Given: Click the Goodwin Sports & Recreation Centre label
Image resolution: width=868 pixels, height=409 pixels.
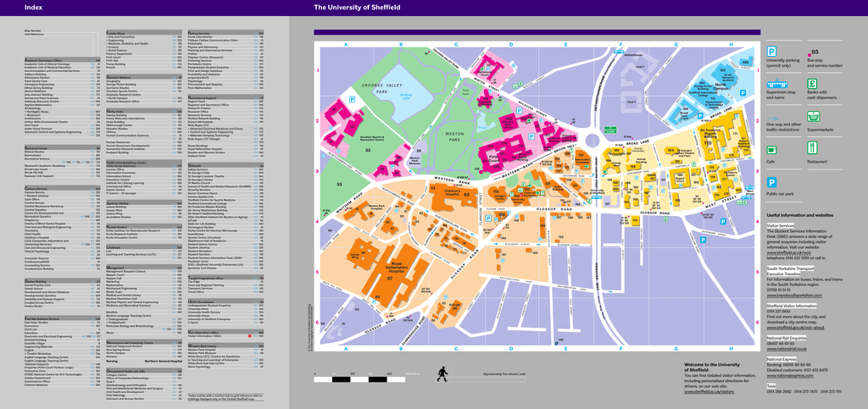Looking at the screenshot, I should (x=372, y=141).
